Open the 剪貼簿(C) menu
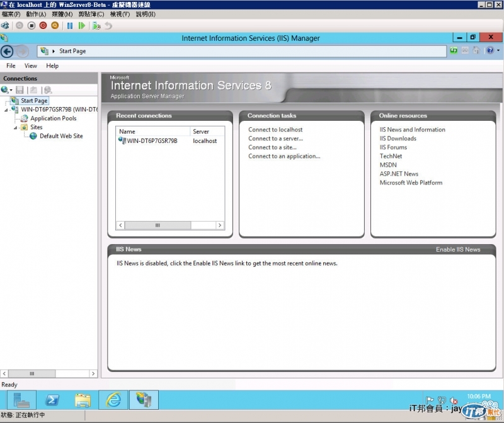This screenshot has height=423, width=504. (91, 14)
